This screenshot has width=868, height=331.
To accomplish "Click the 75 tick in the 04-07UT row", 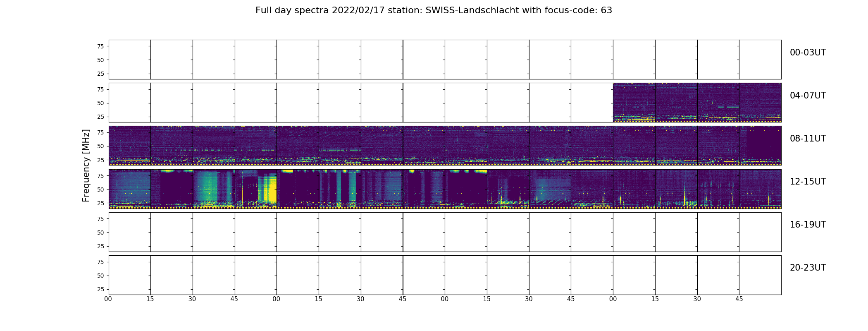I will tap(100, 89).
